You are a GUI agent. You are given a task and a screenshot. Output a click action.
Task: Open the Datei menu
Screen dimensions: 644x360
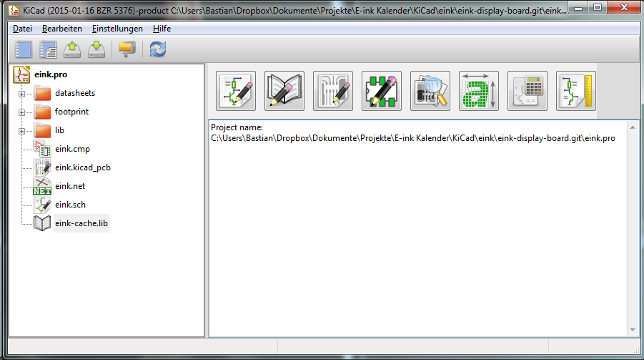(23, 29)
